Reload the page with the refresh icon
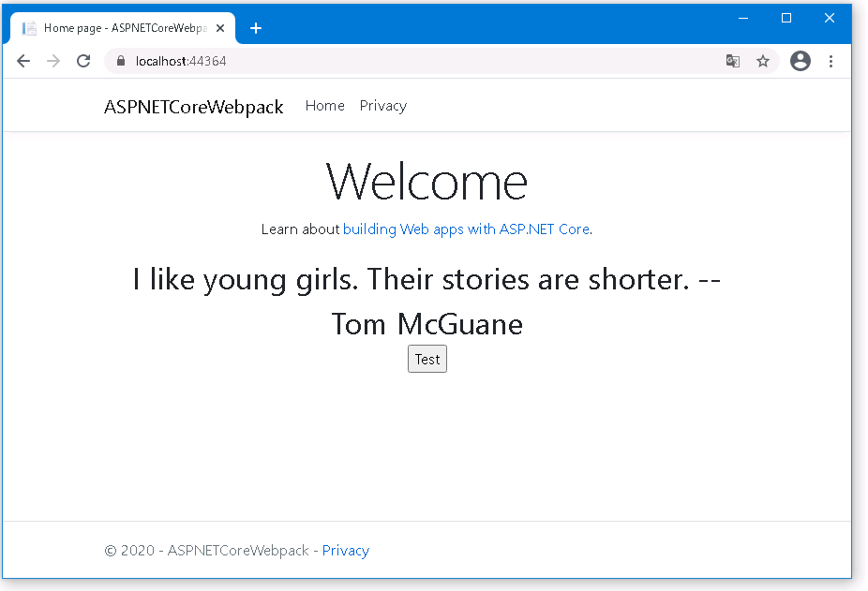The width and height of the screenshot is (868, 591). pyautogui.click(x=83, y=61)
